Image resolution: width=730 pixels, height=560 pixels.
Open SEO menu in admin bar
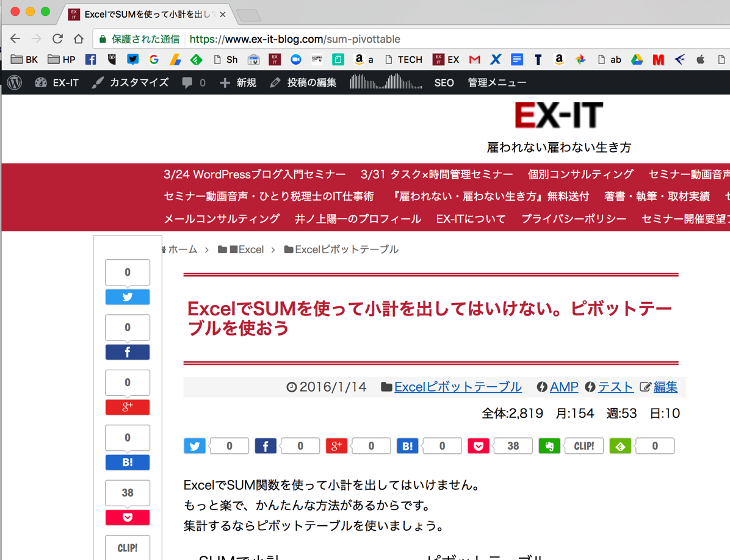tap(444, 83)
